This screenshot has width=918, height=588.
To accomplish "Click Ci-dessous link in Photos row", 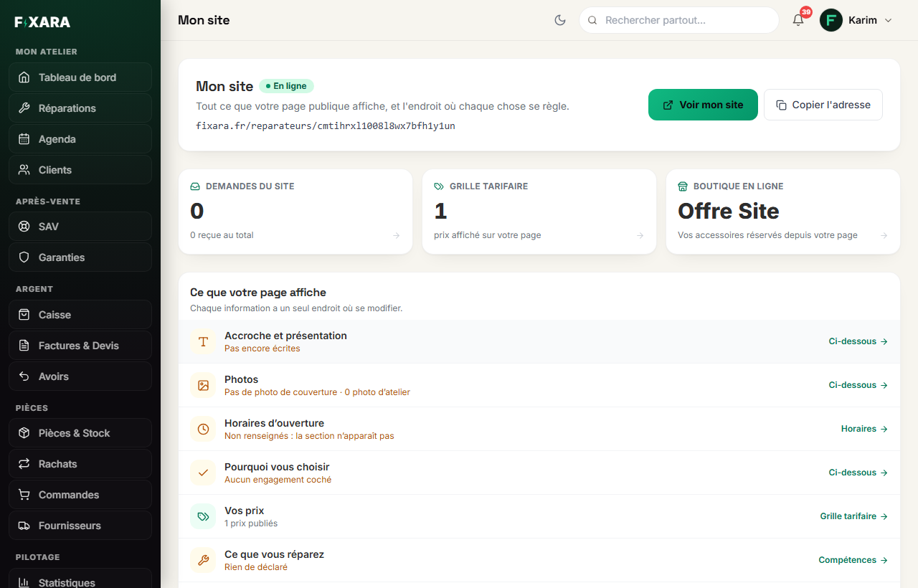I will (858, 385).
